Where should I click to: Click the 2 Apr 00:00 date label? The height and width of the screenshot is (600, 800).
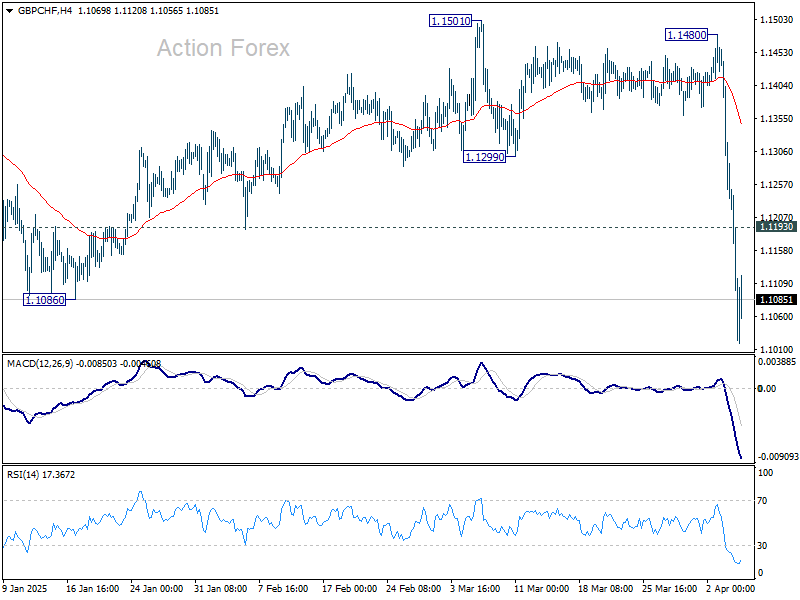[731, 588]
